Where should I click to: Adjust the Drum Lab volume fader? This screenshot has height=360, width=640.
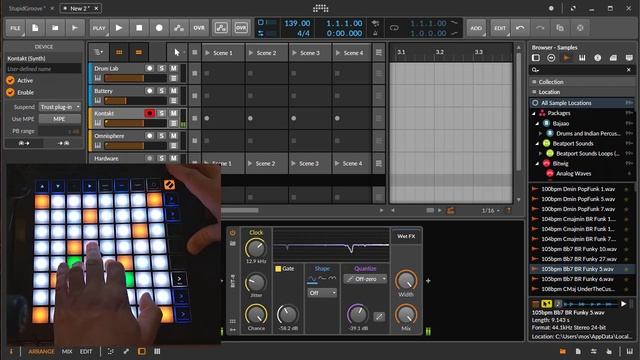pyautogui.click(x=135, y=78)
